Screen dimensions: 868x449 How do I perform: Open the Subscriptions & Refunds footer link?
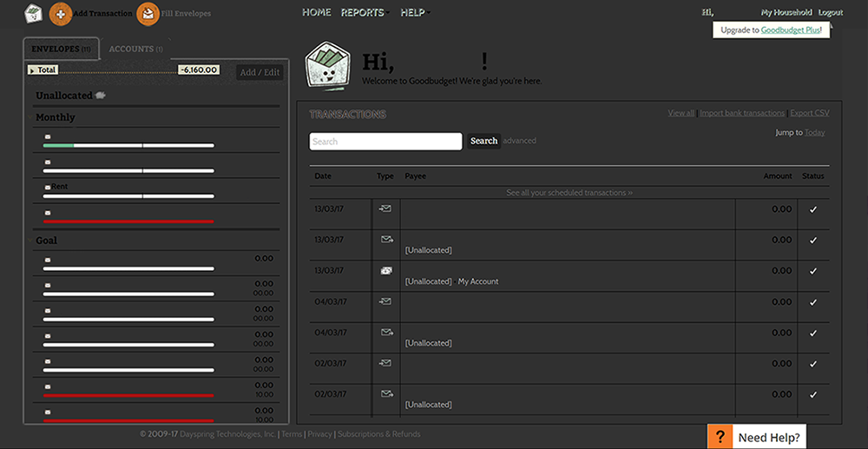[x=379, y=434]
